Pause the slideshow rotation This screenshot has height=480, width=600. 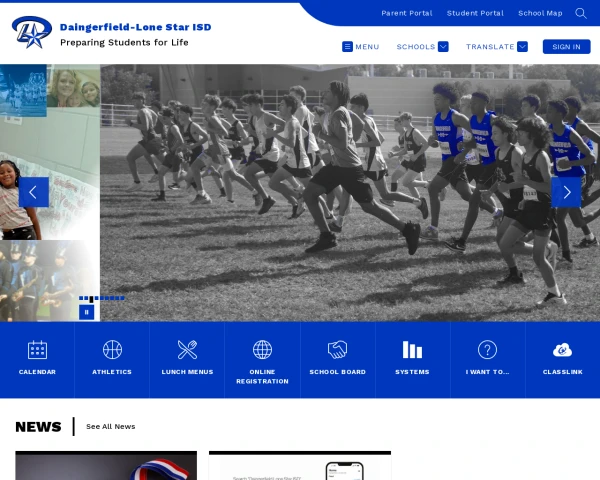point(86,312)
